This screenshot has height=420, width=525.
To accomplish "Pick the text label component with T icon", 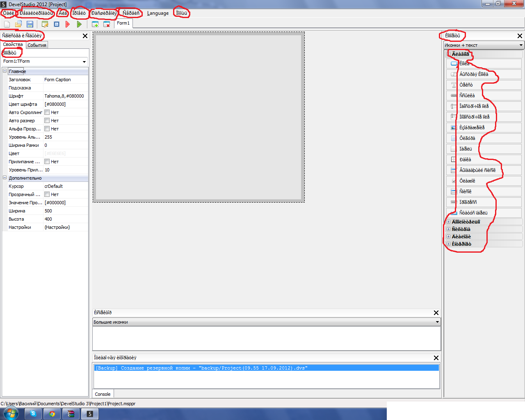I will 484,85.
